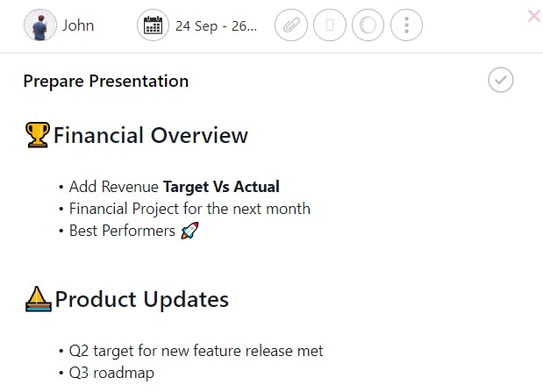
Task: Click the rocket emoji after Best Performers
Action: click(x=189, y=232)
